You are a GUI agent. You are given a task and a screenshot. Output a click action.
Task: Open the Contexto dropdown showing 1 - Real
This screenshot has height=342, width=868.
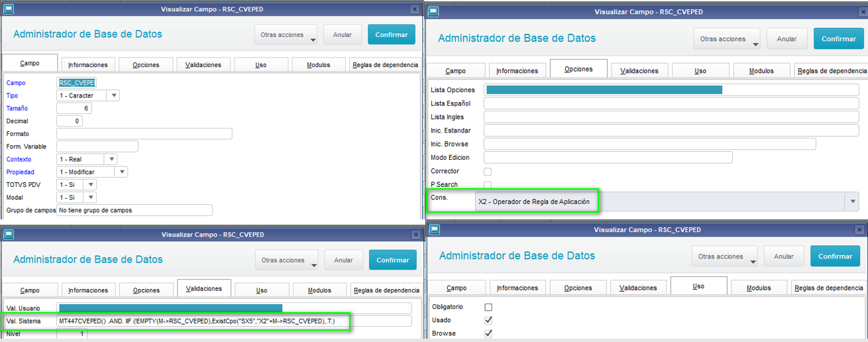click(111, 159)
